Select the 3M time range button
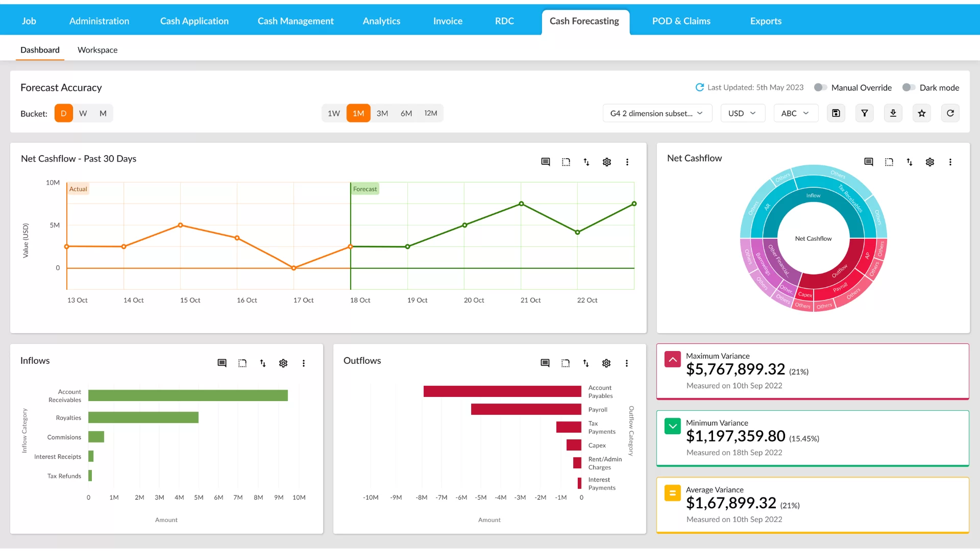This screenshot has height=551, width=980. click(x=382, y=113)
